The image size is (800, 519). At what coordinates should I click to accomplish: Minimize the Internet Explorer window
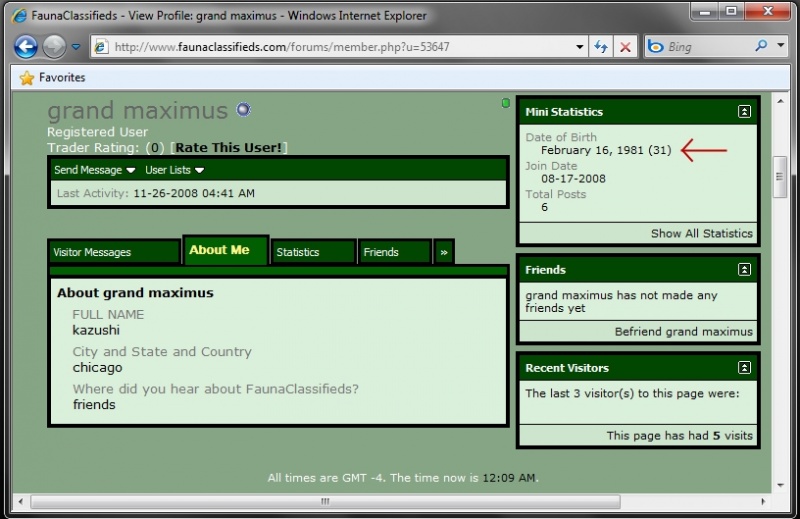pos(706,11)
